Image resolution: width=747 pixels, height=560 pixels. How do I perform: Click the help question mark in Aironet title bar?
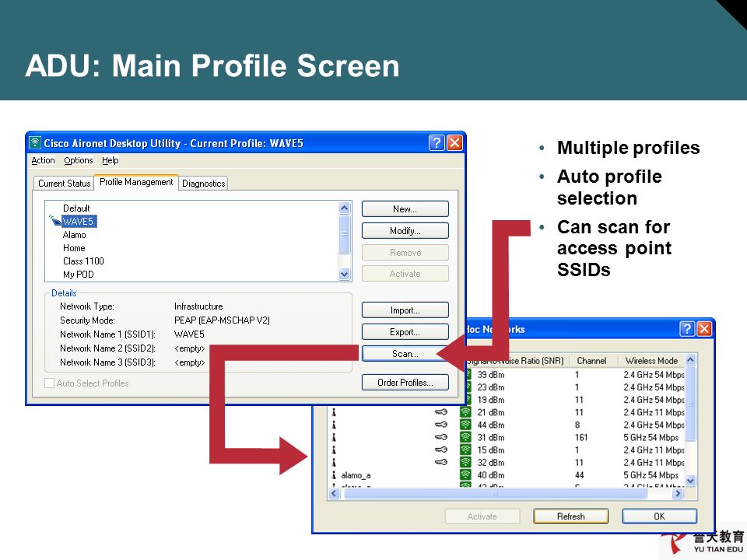(437, 143)
